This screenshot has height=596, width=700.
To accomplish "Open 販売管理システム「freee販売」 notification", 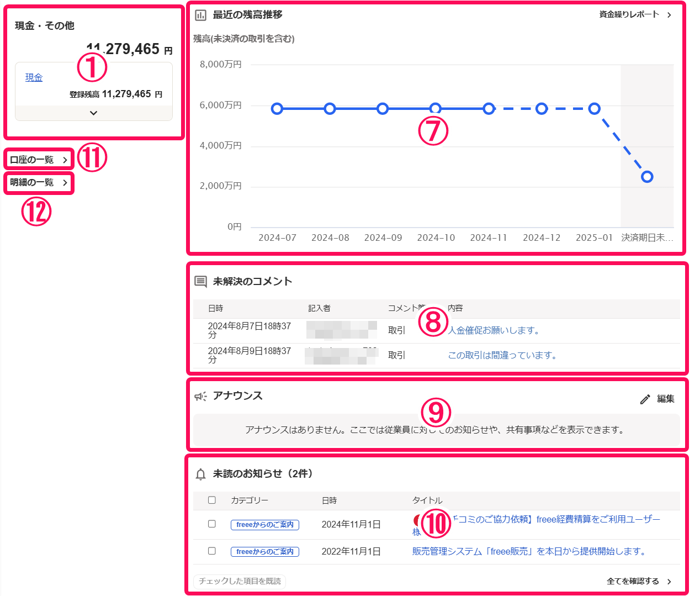I will click(x=530, y=551).
